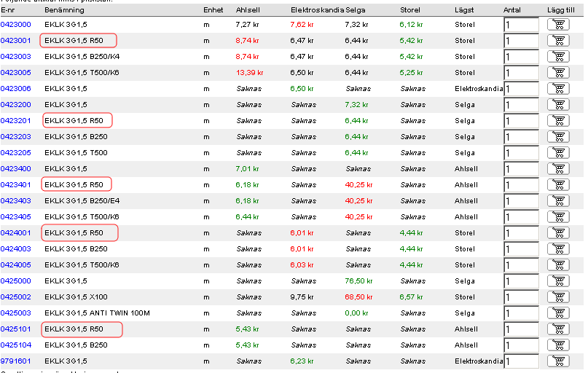Image resolution: width=588 pixels, height=373 pixels.
Task: Click cart icon for 0423203
Action: tap(558, 137)
